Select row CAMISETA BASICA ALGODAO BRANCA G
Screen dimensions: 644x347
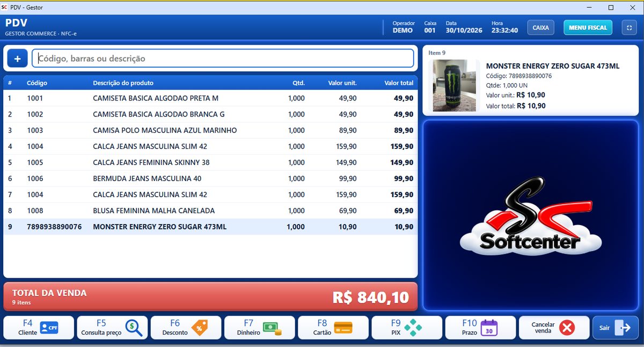coord(210,114)
